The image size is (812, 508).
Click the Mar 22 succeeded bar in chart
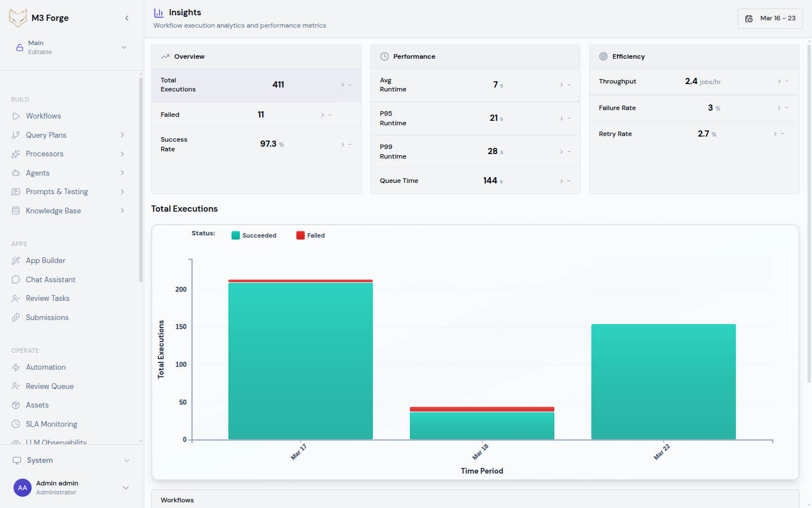[663, 382]
